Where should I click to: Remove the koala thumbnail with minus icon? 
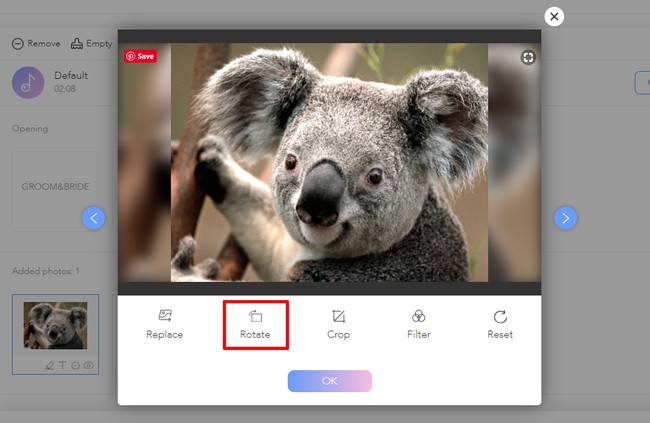(x=75, y=365)
